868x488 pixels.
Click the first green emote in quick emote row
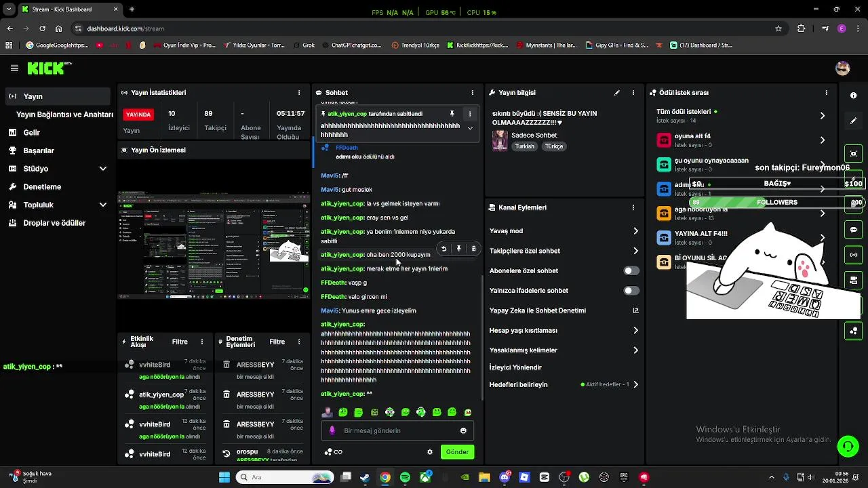pos(343,412)
